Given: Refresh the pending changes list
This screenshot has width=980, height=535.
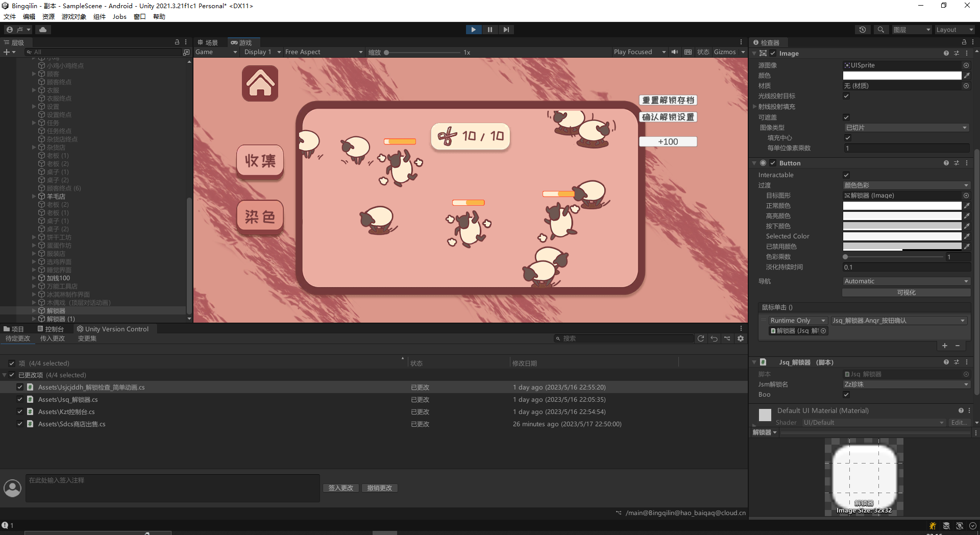Looking at the screenshot, I should pyautogui.click(x=701, y=338).
